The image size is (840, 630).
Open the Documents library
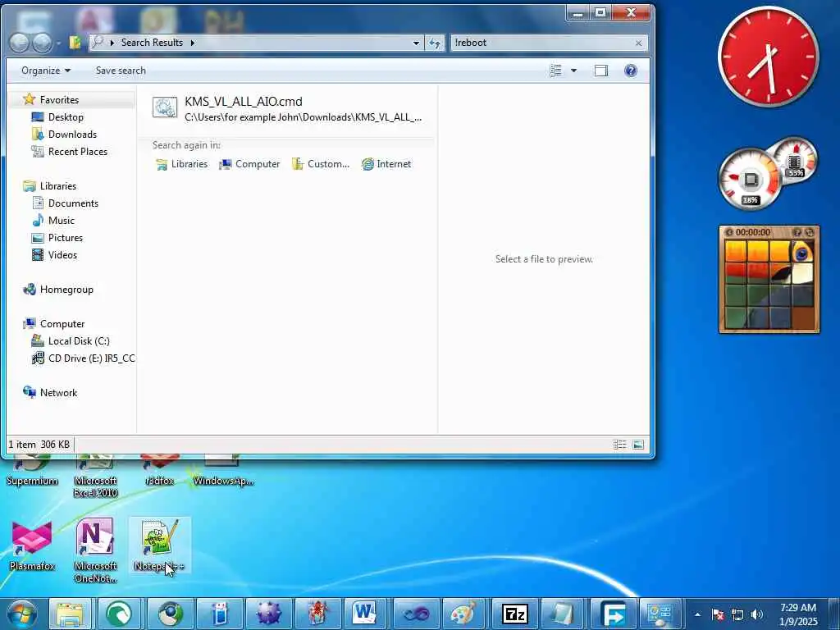(x=73, y=203)
